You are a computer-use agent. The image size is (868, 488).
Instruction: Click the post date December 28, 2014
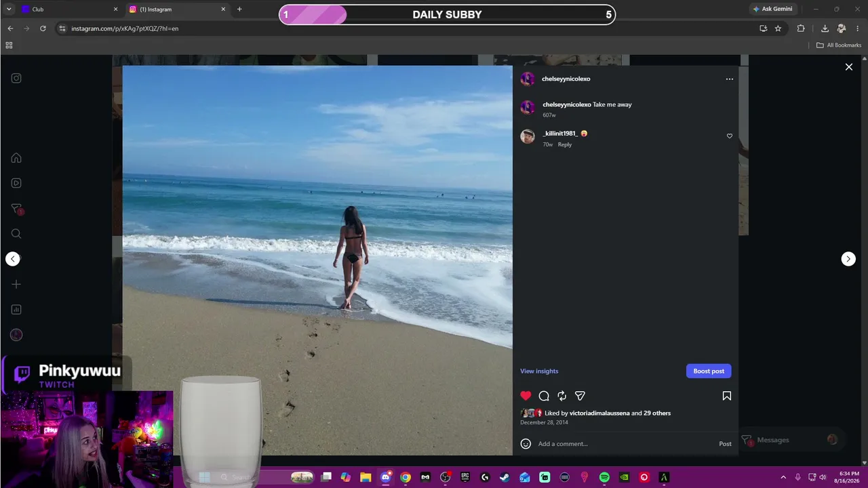pyautogui.click(x=544, y=422)
